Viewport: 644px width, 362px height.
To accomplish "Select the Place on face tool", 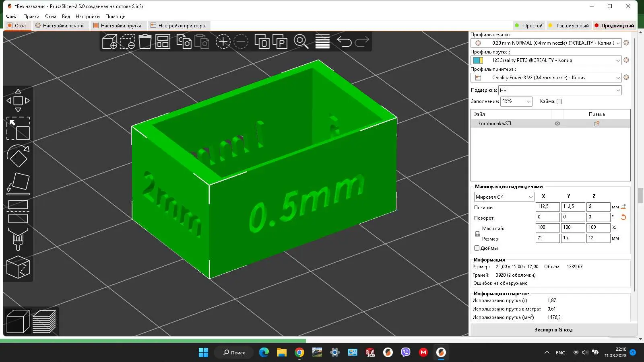I will (x=18, y=184).
